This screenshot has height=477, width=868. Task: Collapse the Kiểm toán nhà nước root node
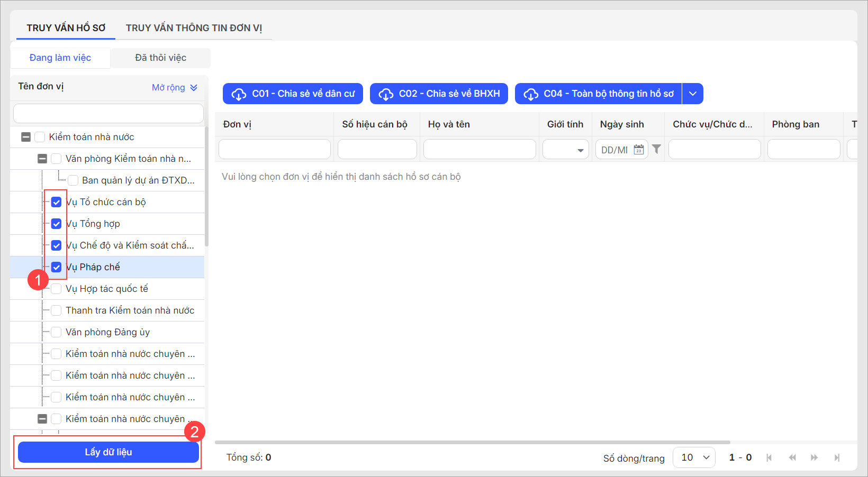tap(26, 137)
